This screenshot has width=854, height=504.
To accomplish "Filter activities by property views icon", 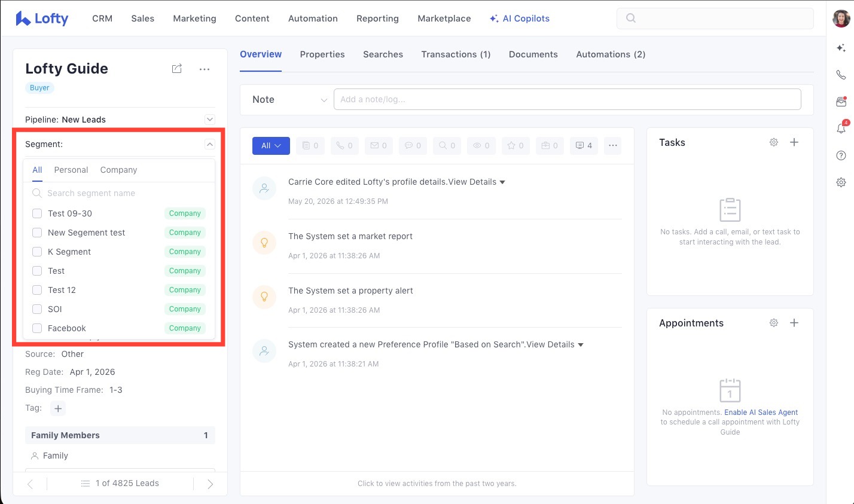I will 481,145.
